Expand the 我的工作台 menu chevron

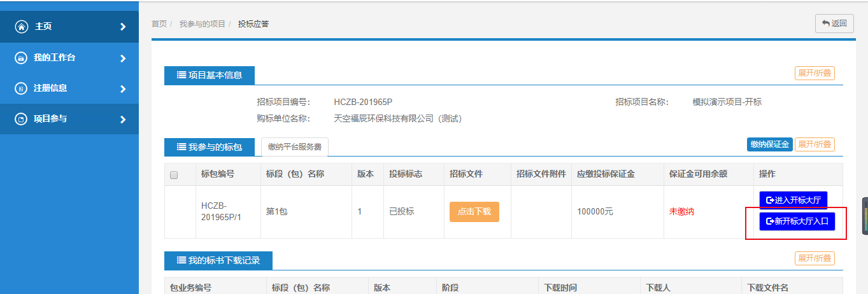point(123,58)
